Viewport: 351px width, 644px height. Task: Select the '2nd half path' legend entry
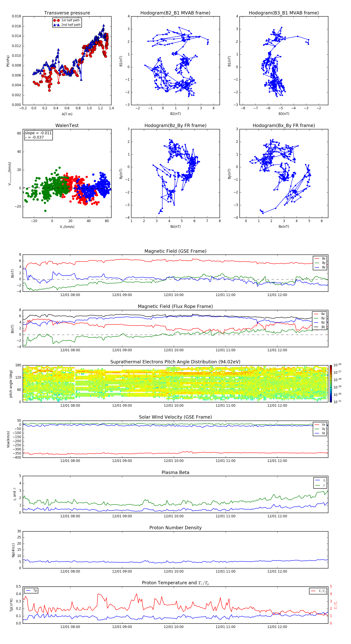(67, 25)
